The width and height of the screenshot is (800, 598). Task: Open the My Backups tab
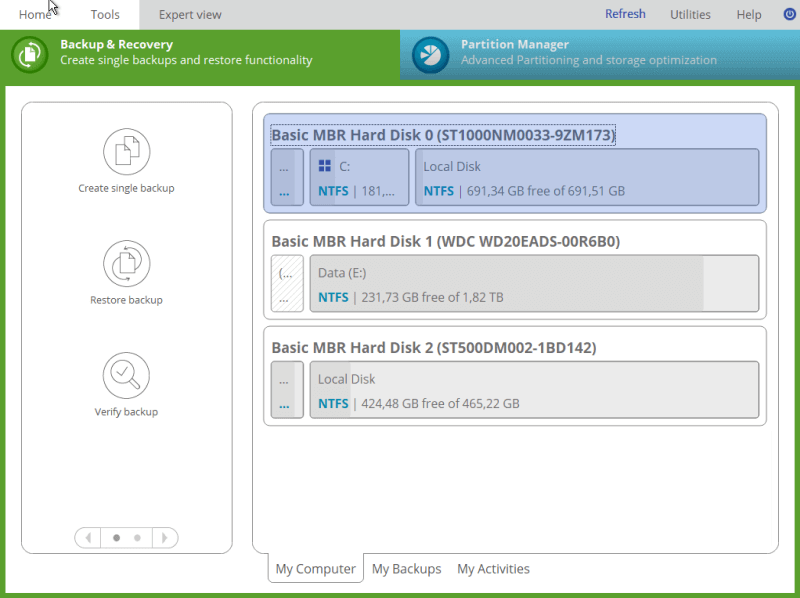pos(406,569)
